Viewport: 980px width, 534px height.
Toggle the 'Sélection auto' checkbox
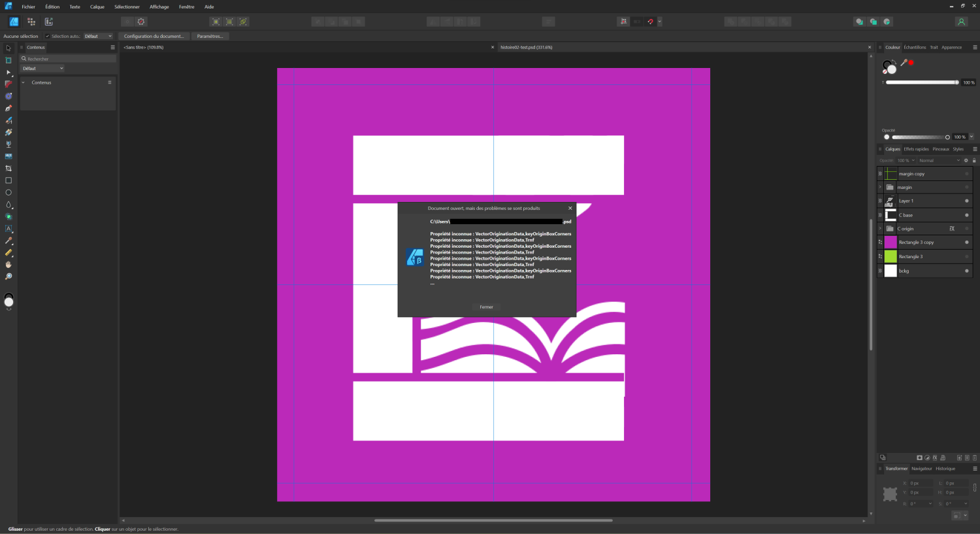click(48, 37)
